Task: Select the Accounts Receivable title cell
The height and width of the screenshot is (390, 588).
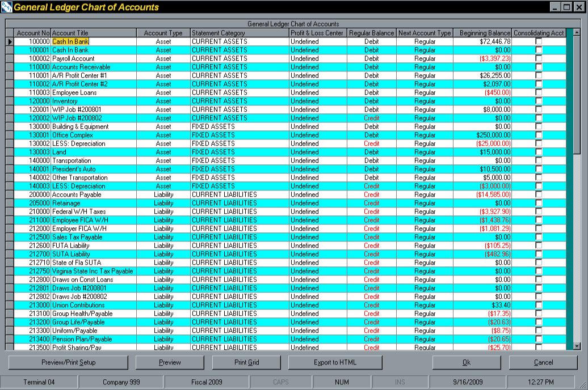Action: [x=94, y=67]
